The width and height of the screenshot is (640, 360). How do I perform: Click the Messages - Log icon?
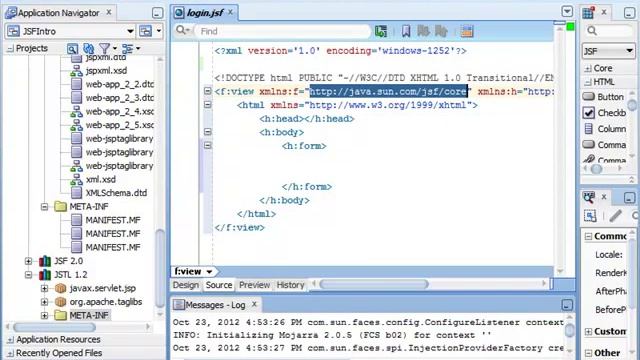178,305
